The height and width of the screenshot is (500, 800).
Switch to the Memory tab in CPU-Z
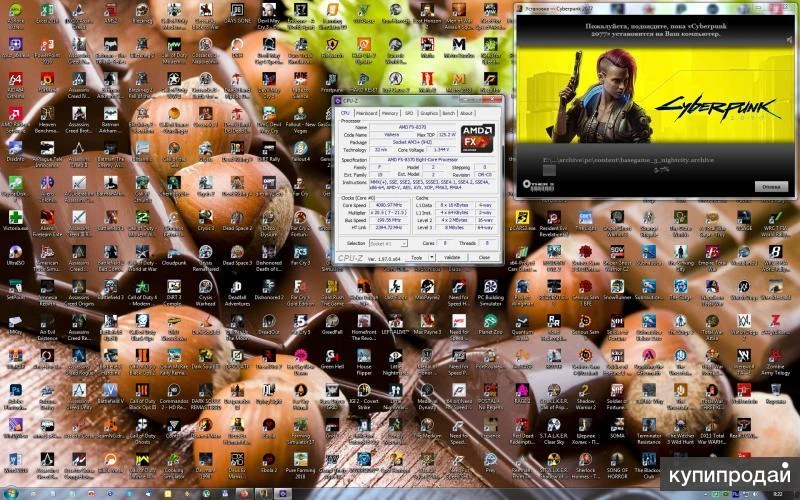[x=390, y=113]
